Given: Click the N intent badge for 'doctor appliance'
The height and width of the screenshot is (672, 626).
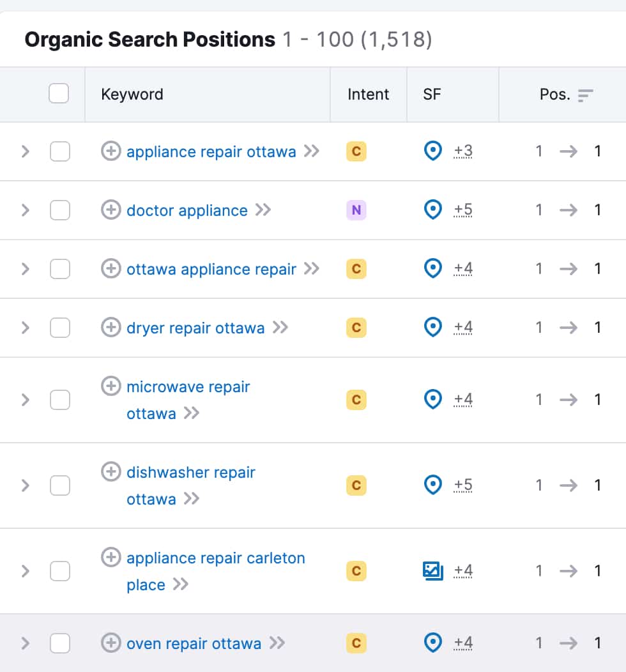Looking at the screenshot, I should coord(356,210).
